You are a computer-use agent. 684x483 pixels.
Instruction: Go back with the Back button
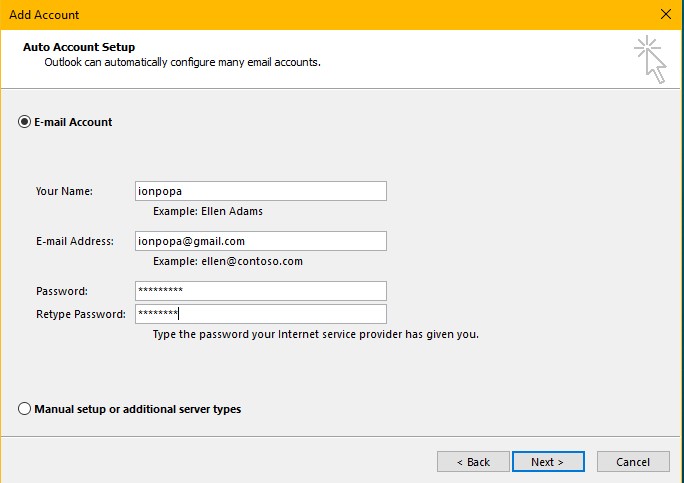coord(473,462)
